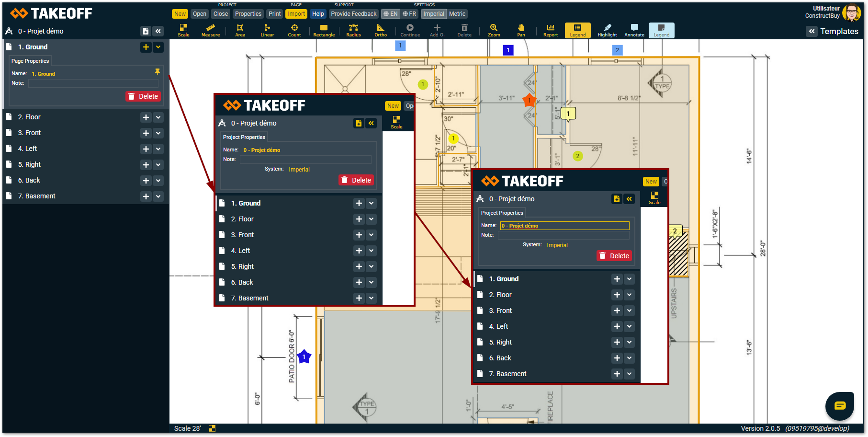
Task: Expand chevron for 7. Basement in left sidebar
Action: point(158,196)
